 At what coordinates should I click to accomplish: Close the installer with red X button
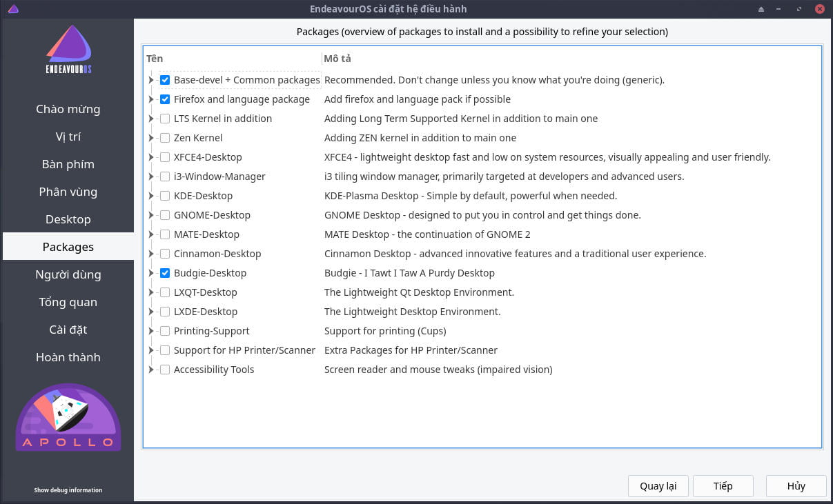pos(819,9)
